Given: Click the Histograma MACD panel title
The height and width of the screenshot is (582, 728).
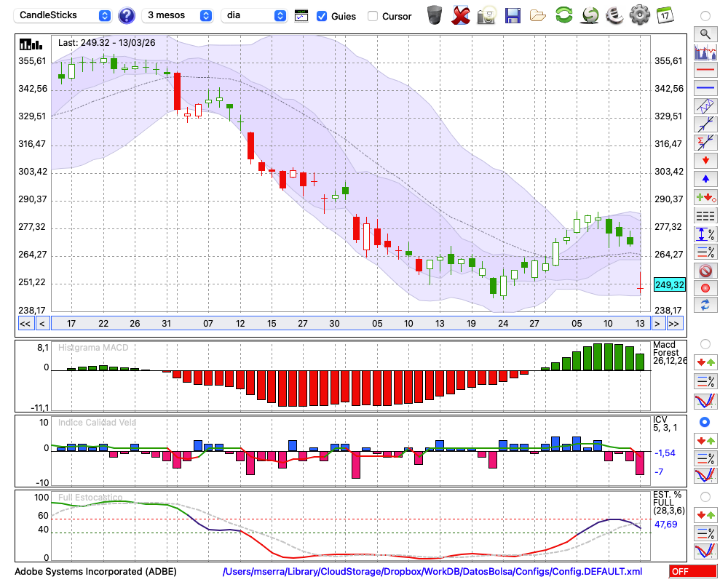Looking at the screenshot, I should (93, 348).
